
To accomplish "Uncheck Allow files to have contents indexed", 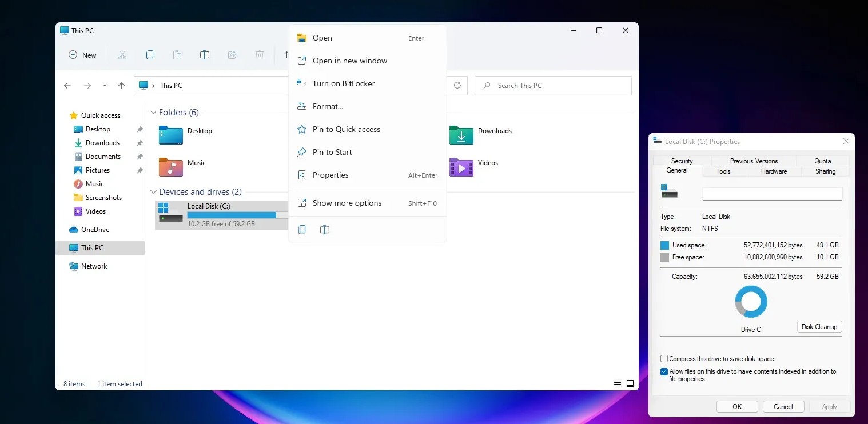I will pos(664,371).
